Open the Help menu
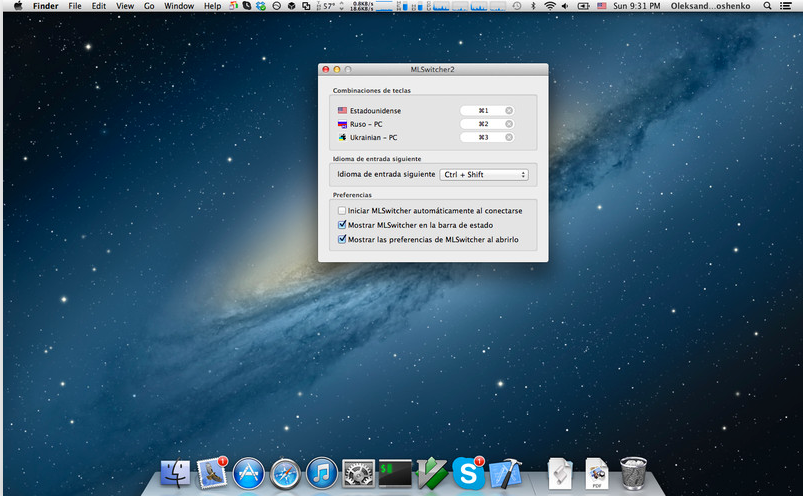This screenshot has width=803, height=496. coord(213,6)
